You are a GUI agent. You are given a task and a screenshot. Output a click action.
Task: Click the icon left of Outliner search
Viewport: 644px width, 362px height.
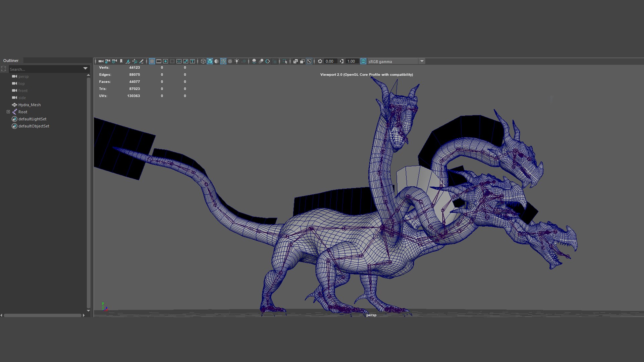click(x=4, y=69)
